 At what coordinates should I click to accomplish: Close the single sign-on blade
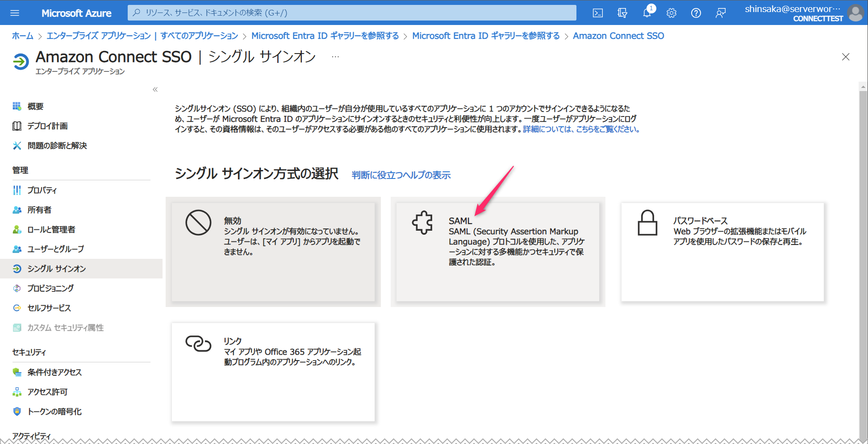(846, 57)
